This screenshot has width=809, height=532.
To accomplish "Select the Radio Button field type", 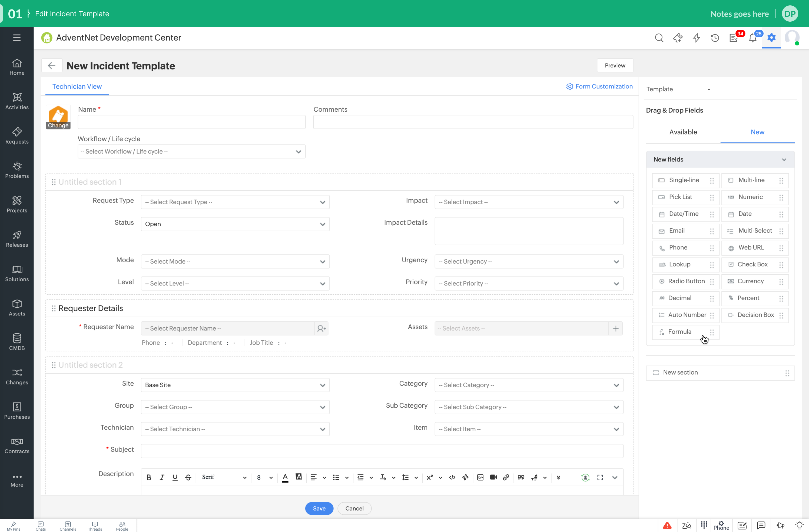I will tap(685, 281).
